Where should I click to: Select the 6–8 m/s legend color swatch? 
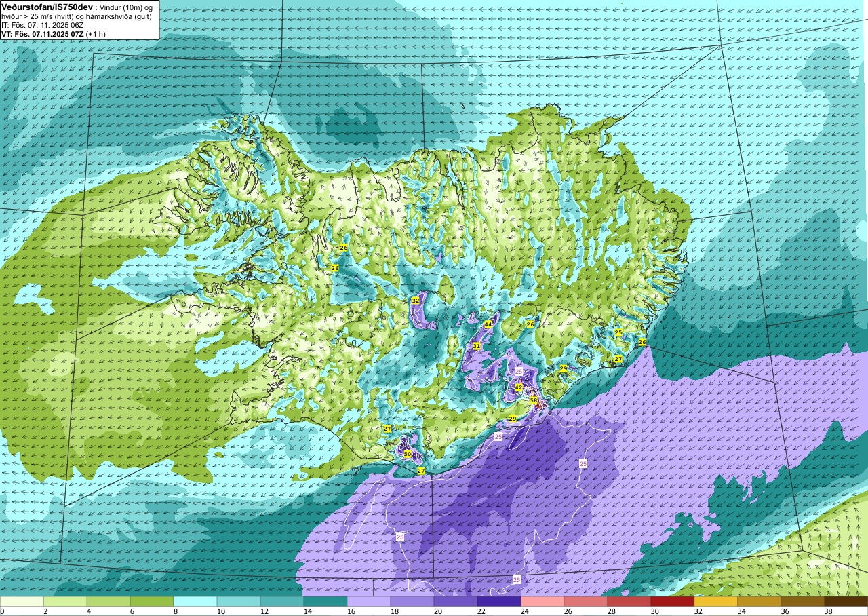152,601
